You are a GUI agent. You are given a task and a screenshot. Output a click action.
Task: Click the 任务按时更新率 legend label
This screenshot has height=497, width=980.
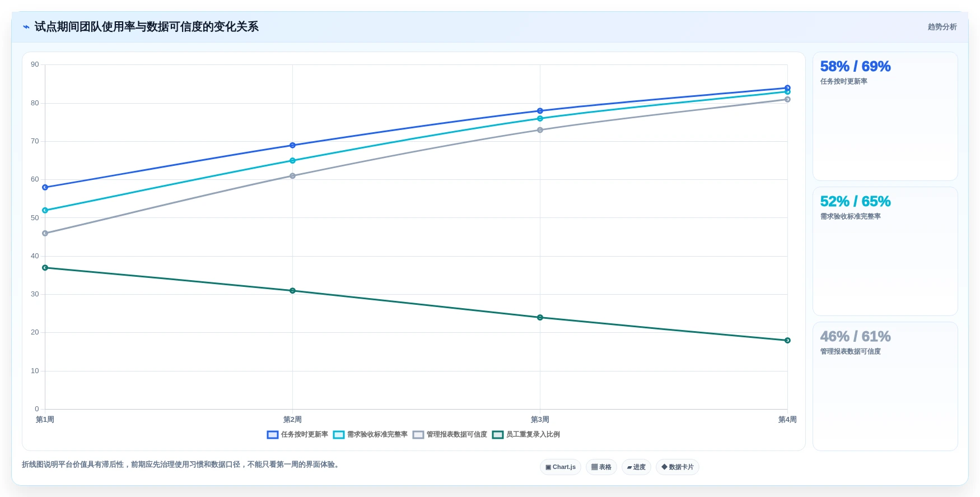click(305, 435)
